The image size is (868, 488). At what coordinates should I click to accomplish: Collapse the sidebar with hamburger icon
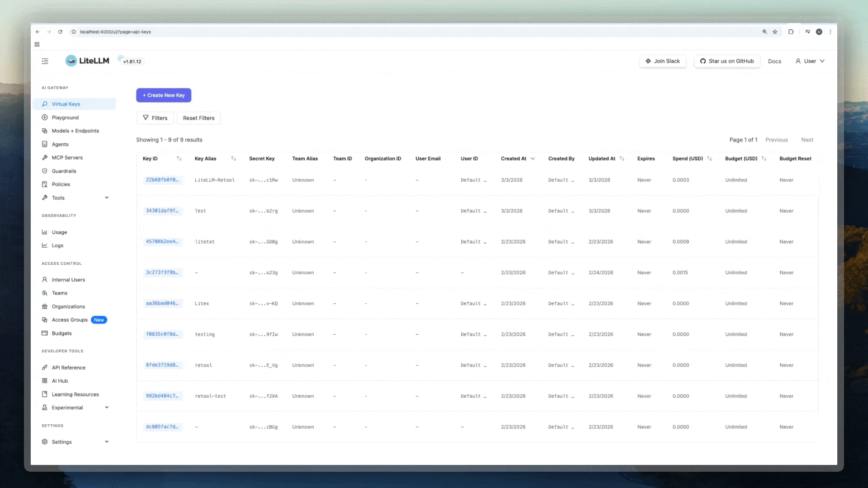point(45,61)
